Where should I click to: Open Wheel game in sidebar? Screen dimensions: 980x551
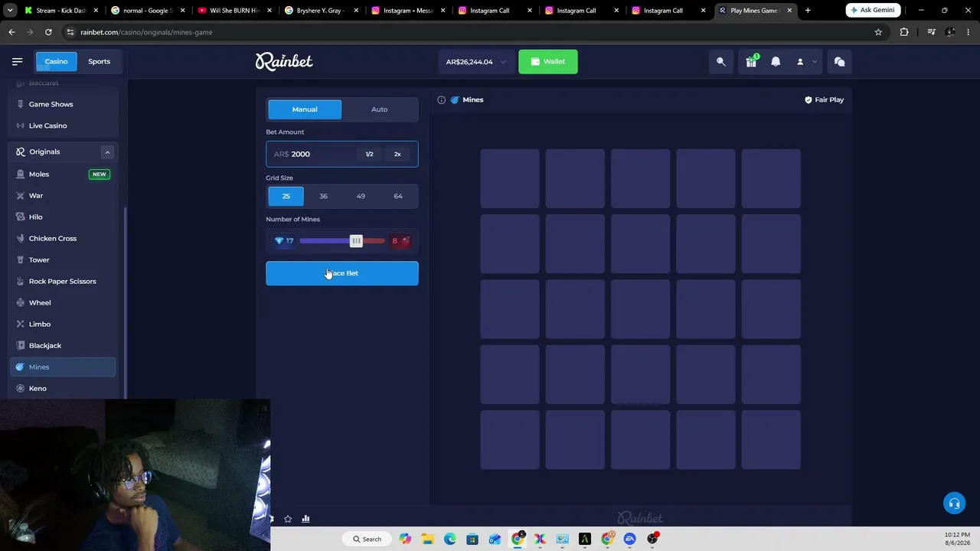point(64,303)
